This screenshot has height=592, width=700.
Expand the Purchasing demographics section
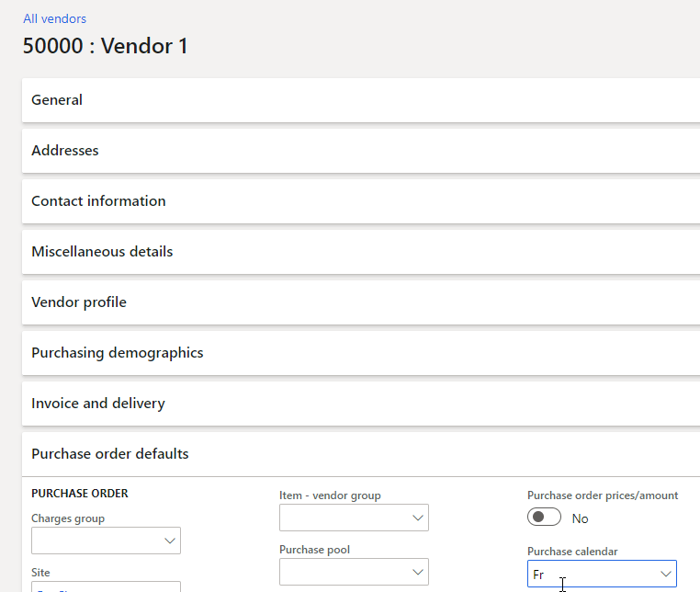click(118, 353)
